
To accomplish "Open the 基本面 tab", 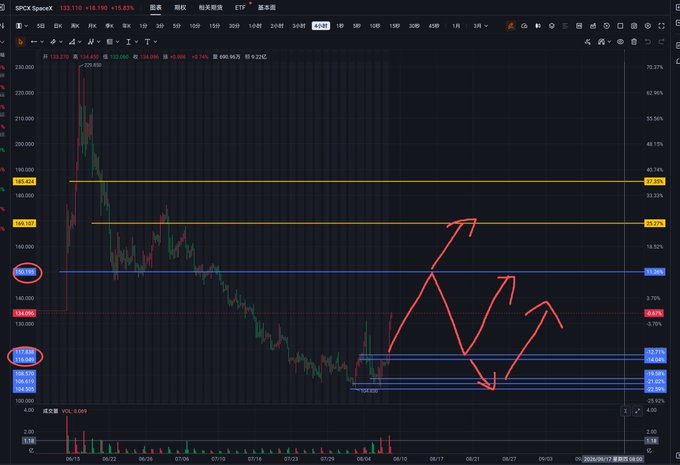I will (x=266, y=7).
